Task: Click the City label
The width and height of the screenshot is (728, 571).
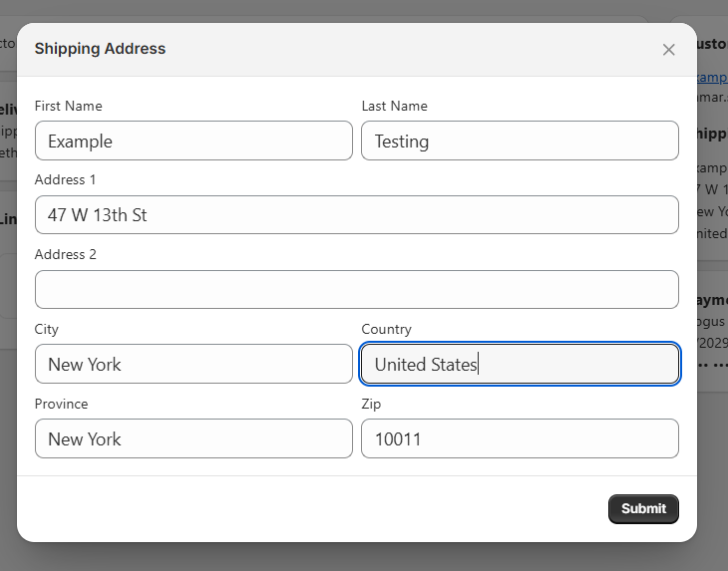Action: [x=47, y=329]
